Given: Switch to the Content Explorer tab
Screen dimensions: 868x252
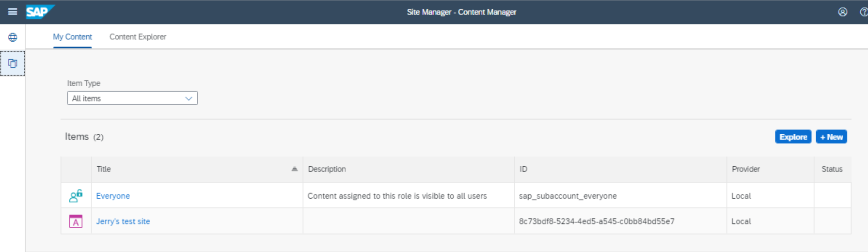Looking at the screenshot, I should click(138, 37).
